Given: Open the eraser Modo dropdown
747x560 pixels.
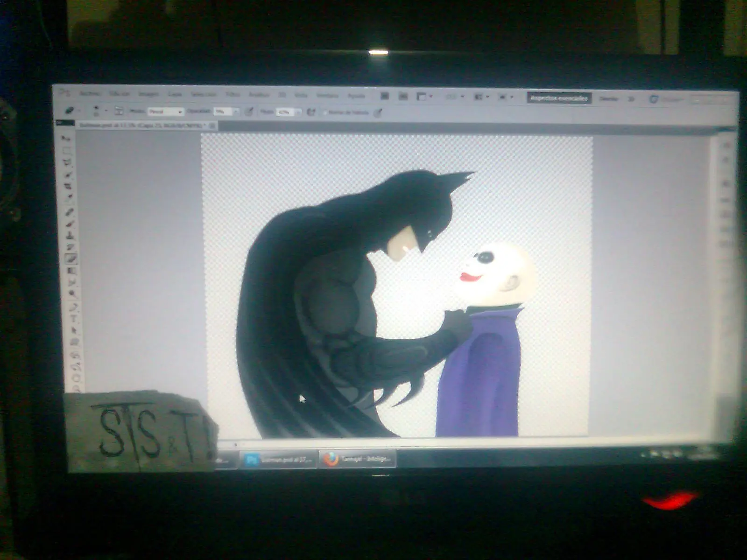Looking at the screenshot, I should click(x=165, y=112).
